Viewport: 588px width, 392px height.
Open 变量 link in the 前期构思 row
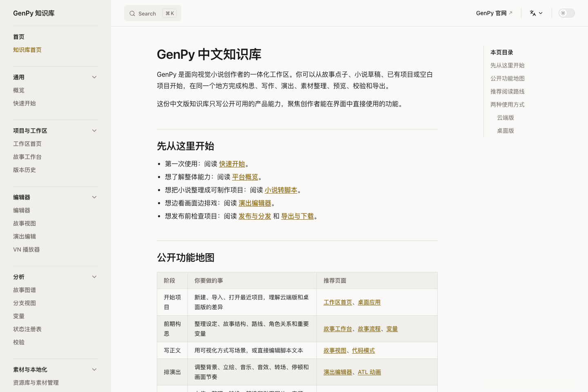coord(392,329)
